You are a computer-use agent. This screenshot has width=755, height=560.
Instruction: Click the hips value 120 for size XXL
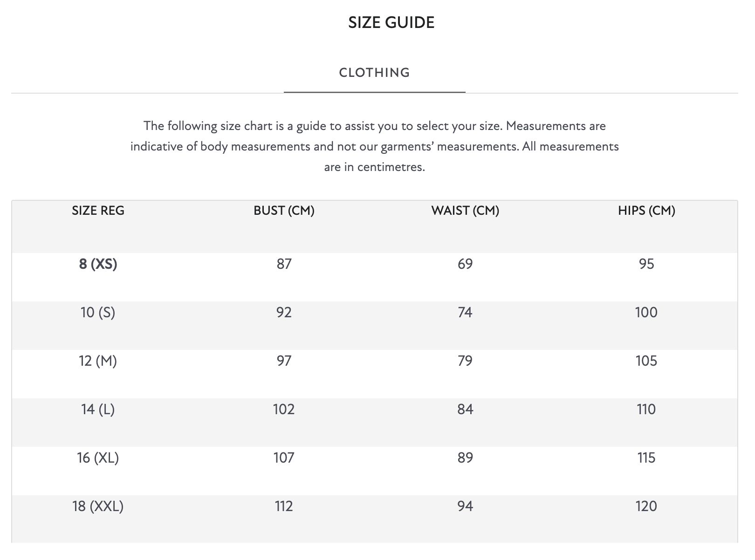(646, 506)
